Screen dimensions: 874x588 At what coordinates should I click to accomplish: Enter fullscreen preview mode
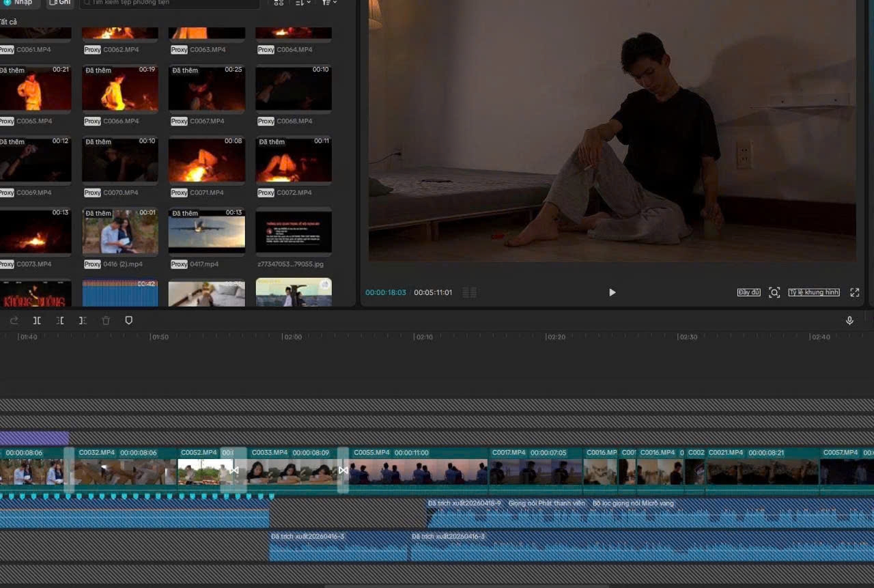point(854,292)
